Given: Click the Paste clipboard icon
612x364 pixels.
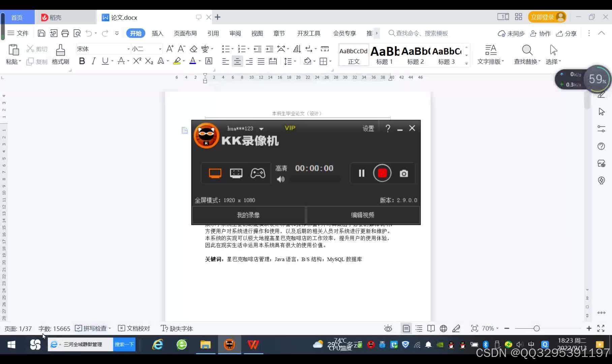Looking at the screenshot, I should tap(13, 50).
